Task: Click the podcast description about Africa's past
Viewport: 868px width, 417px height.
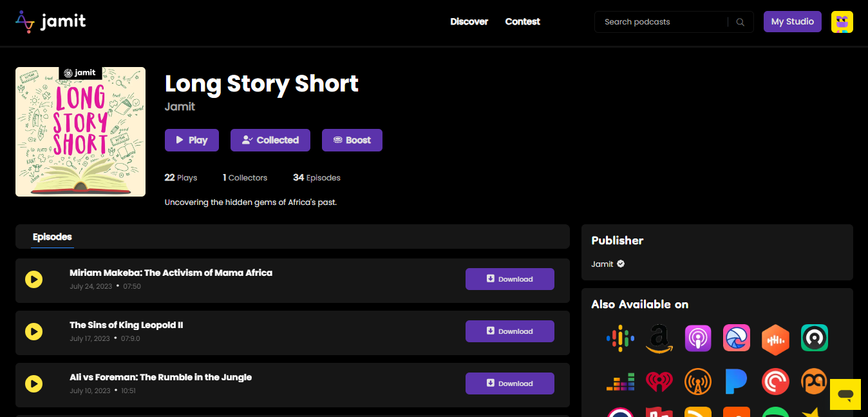Action: point(250,202)
